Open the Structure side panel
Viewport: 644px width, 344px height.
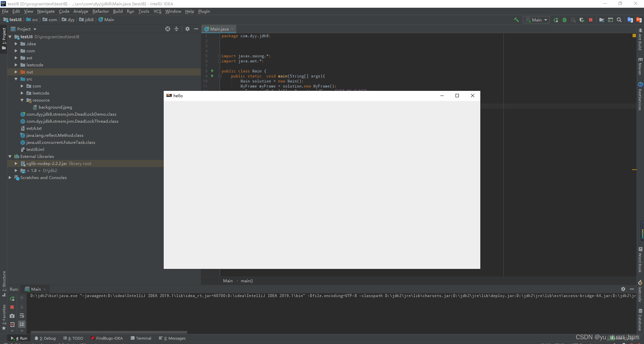(4, 284)
